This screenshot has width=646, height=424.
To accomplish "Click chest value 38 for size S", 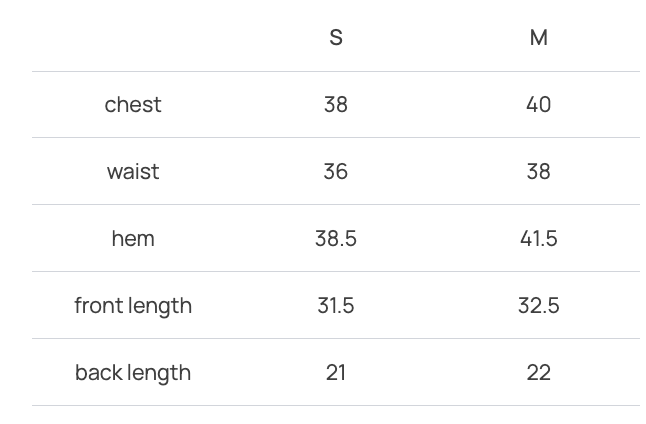I will click(336, 105).
